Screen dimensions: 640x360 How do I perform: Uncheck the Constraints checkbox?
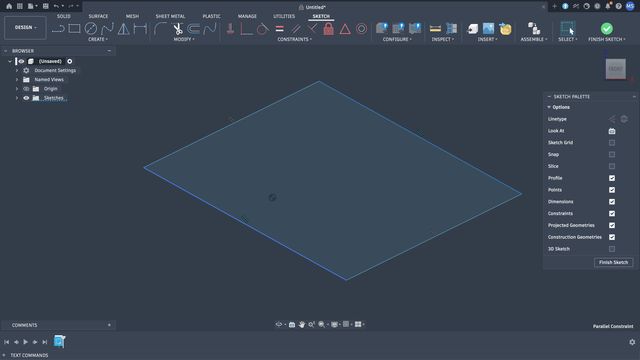click(x=611, y=214)
